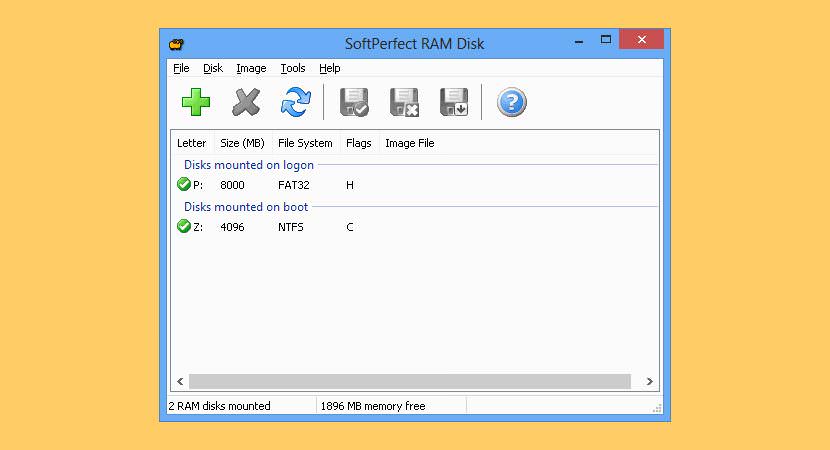Click the blue arrows Remount icon
The width and height of the screenshot is (830, 450).
point(296,102)
